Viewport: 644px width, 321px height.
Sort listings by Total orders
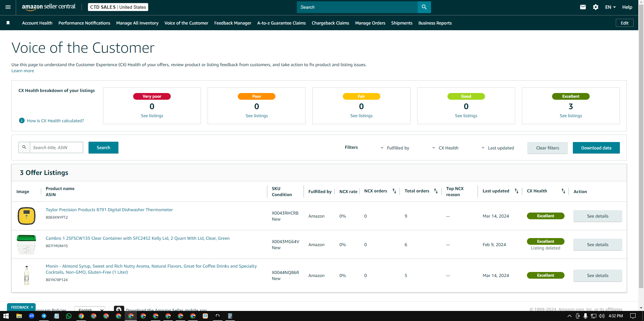coord(436,191)
